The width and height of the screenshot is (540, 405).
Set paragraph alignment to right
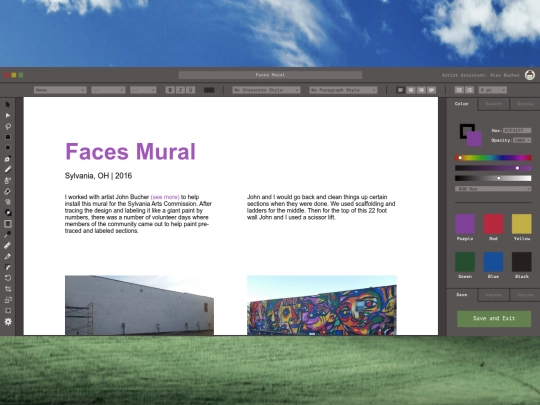pos(421,90)
